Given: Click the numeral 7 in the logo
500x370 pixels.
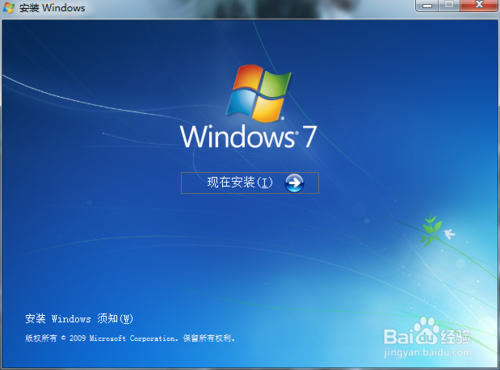Looking at the screenshot, I should click(309, 136).
